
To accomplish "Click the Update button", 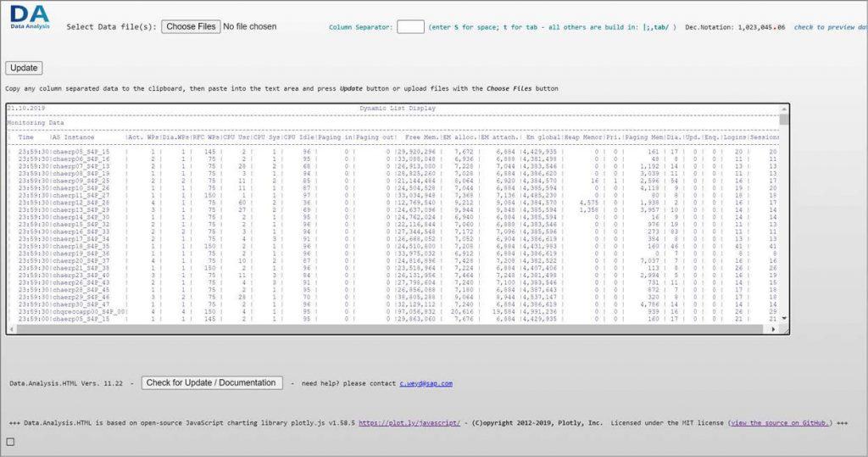I will (x=24, y=68).
